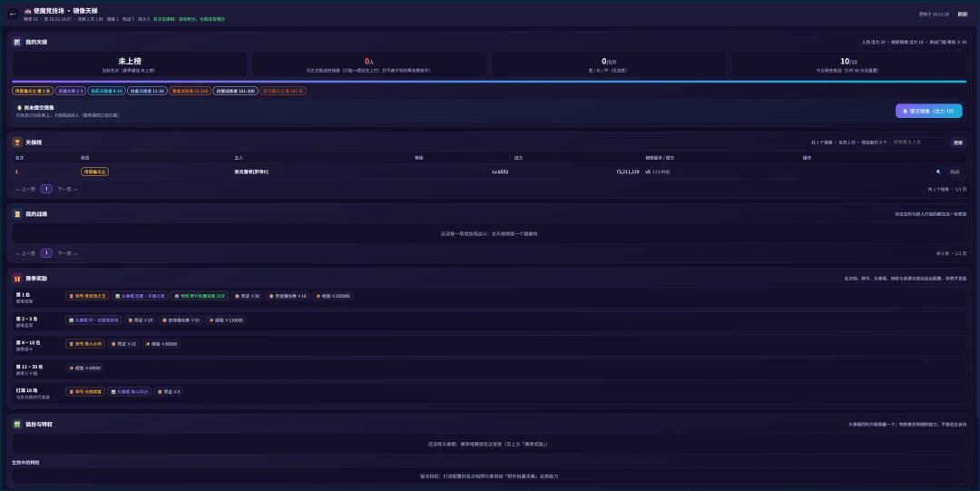Click the 传奇角斗士 badge in the rank 1 row
Viewport: 980px width, 491px height.
(x=94, y=172)
